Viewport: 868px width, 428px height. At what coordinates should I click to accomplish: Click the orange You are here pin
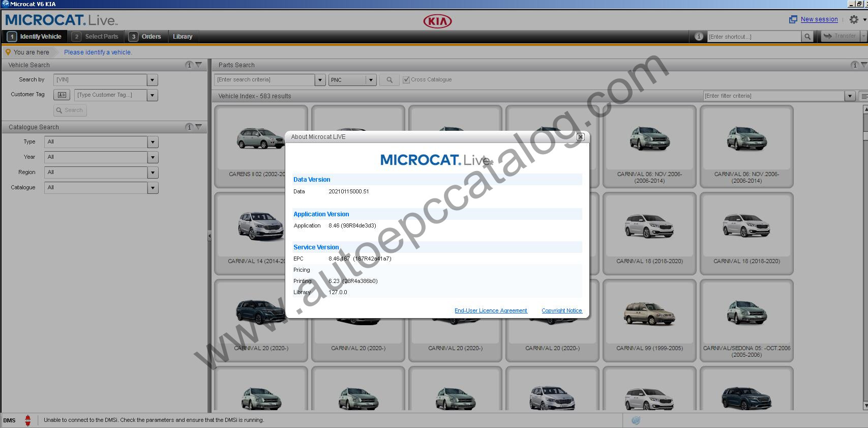click(x=8, y=52)
